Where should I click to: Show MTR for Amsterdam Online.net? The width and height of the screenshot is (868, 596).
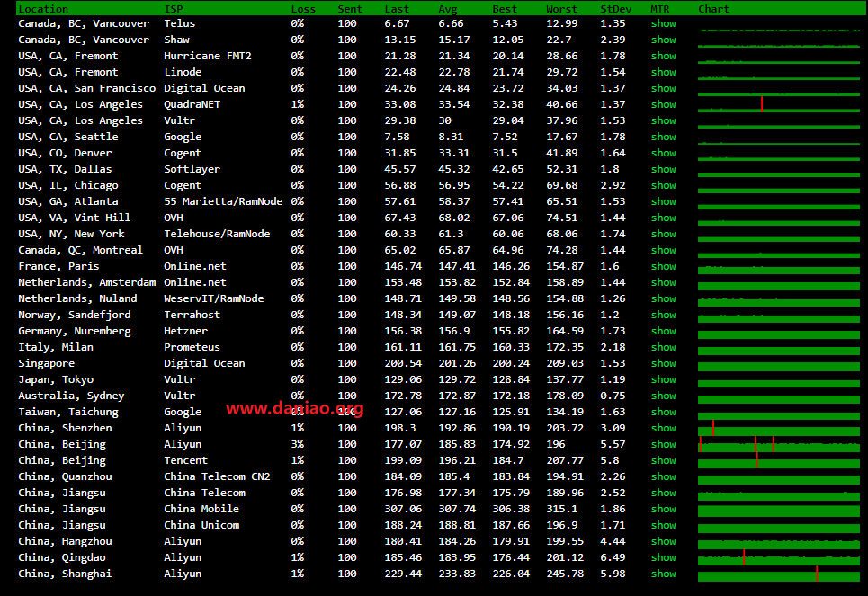click(x=663, y=283)
